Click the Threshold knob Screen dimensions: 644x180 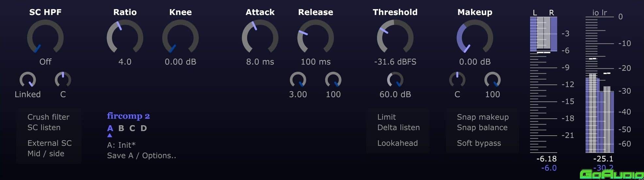(395, 37)
